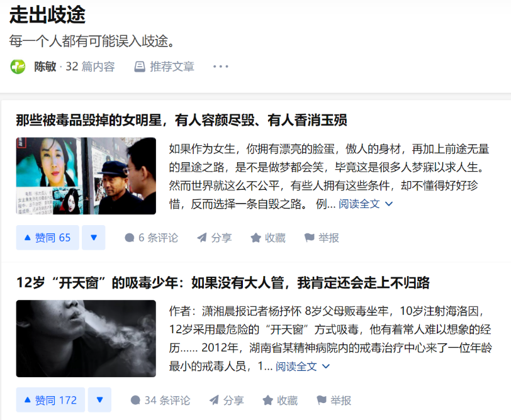Open the 推荐文章 recommend article option

[x=164, y=67]
